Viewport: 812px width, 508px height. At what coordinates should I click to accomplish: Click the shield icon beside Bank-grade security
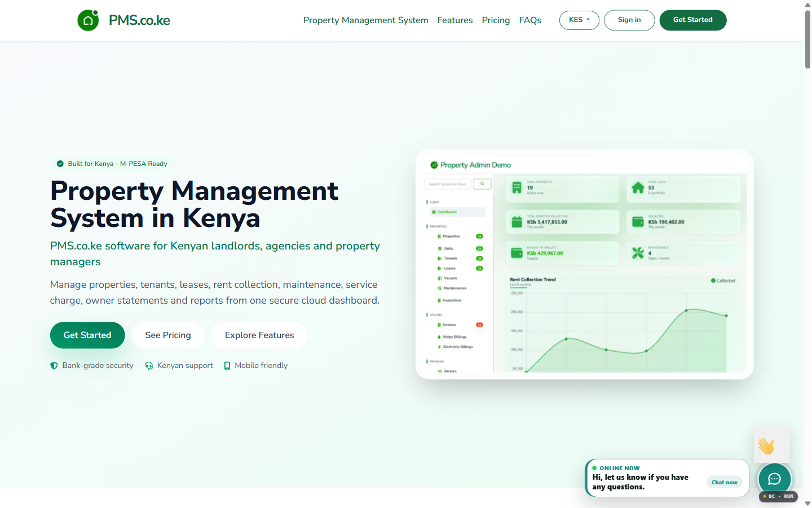(54, 366)
